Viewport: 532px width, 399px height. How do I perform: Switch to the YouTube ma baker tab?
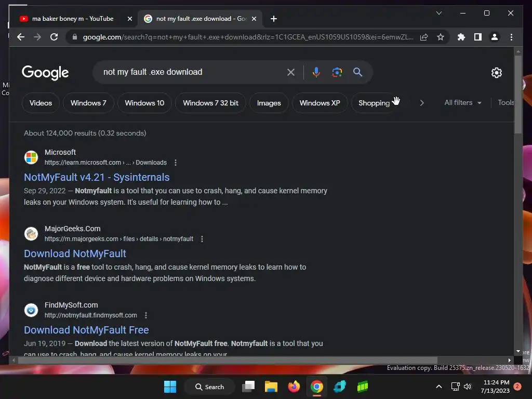(x=73, y=19)
